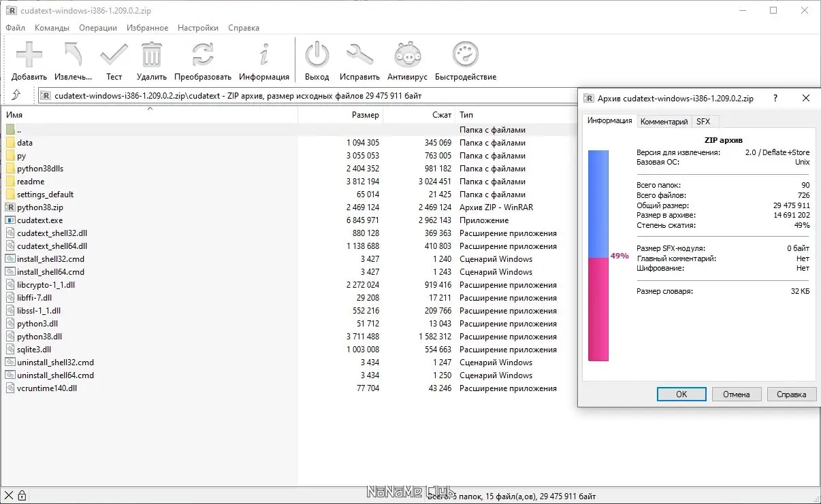Click the OK button
The image size is (821, 504).
(681, 394)
